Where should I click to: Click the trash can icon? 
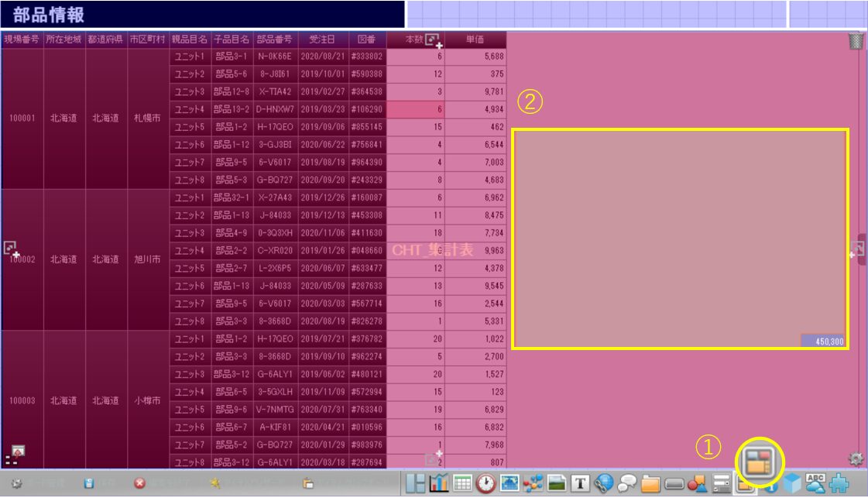point(855,41)
